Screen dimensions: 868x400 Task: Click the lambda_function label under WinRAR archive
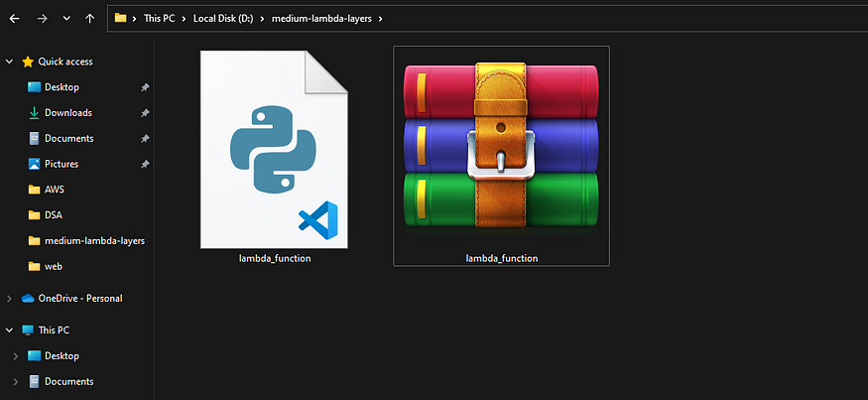(x=502, y=258)
